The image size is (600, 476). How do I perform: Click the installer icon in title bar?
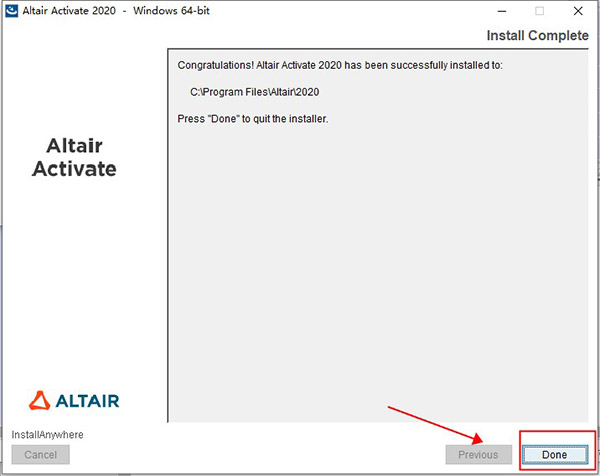(11, 11)
